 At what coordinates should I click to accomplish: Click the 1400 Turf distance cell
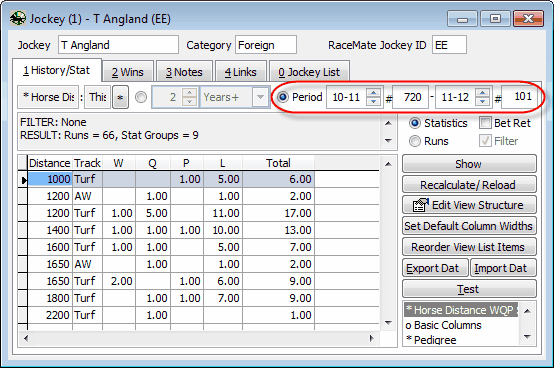click(x=50, y=230)
